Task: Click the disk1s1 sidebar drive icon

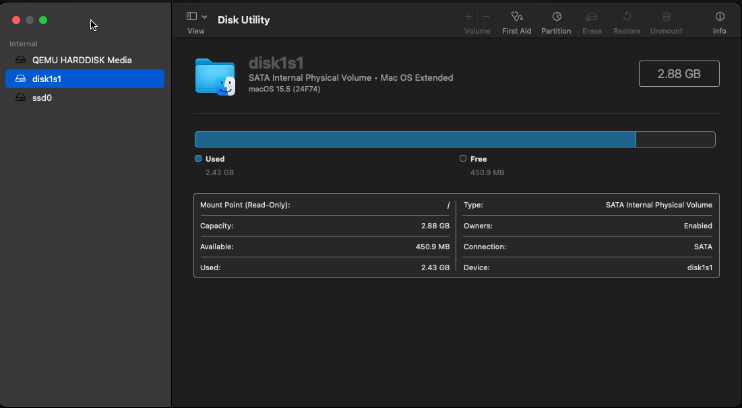Action: point(20,79)
